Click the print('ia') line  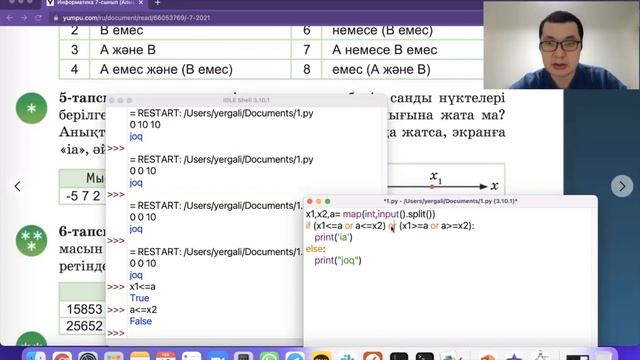coord(333,237)
